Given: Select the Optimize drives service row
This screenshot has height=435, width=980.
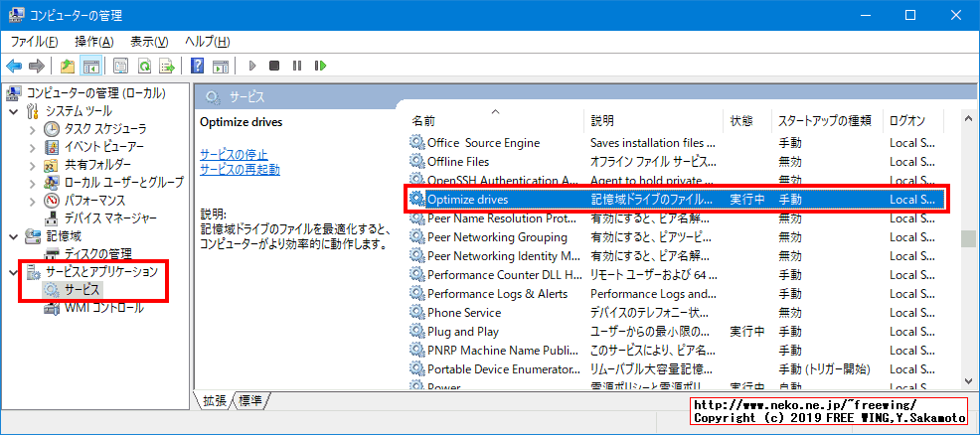Looking at the screenshot, I should click(676, 200).
